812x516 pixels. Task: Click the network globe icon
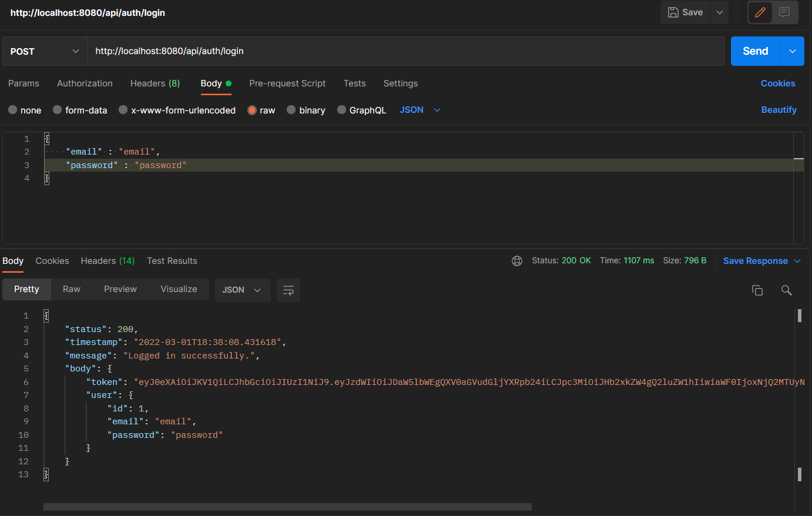coord(517,261)
